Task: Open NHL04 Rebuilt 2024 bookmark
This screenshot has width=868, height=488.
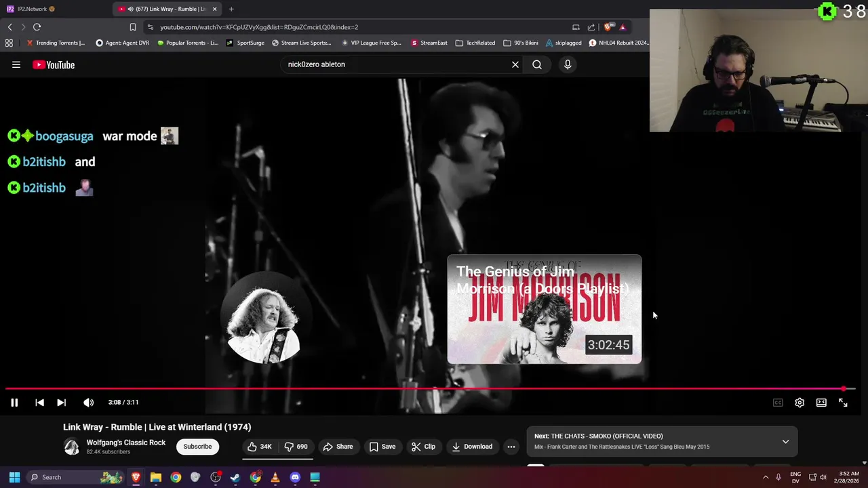Action: point(618,43)
